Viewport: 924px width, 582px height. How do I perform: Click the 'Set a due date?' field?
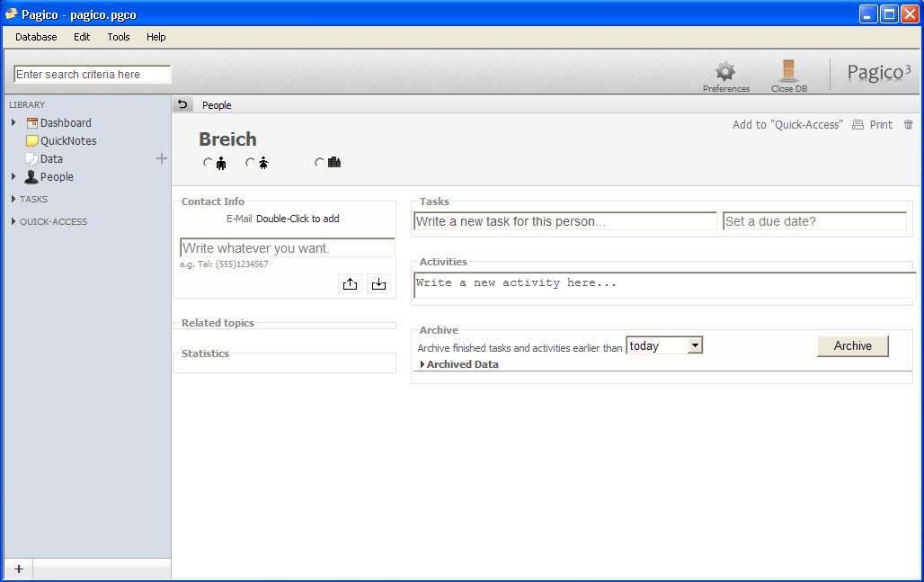pos(814,221)
